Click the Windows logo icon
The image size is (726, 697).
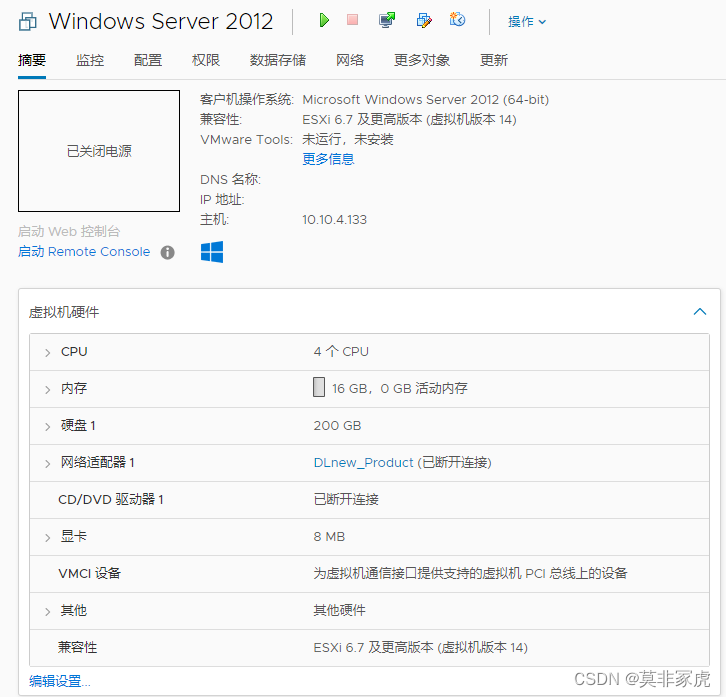212,252
